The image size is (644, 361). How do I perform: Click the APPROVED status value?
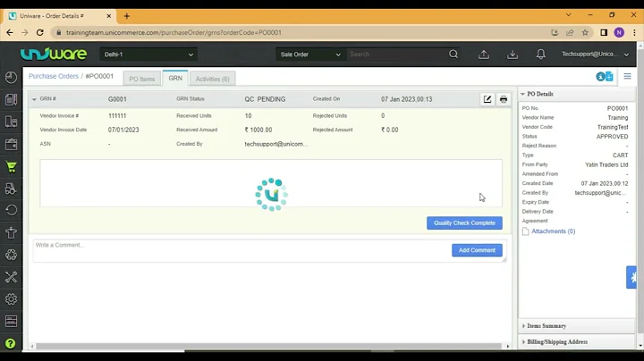tap(612, 136)
